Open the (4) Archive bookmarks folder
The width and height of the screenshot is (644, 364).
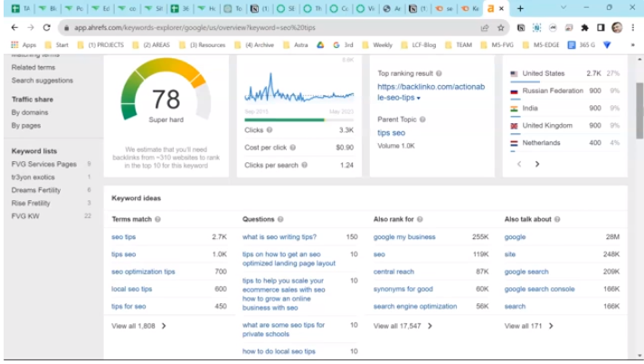(254, 45)
